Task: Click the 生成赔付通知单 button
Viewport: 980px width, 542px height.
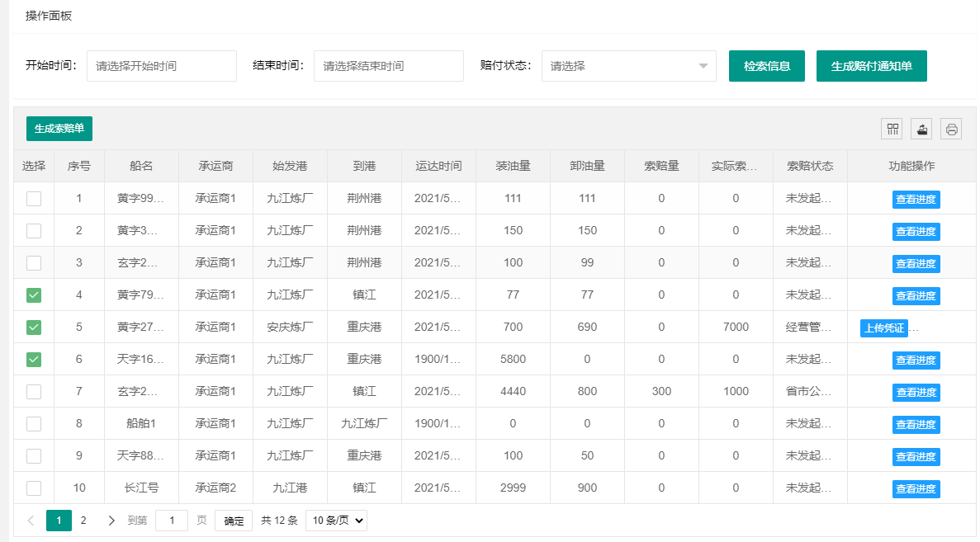Action: [x=871, y=66]
